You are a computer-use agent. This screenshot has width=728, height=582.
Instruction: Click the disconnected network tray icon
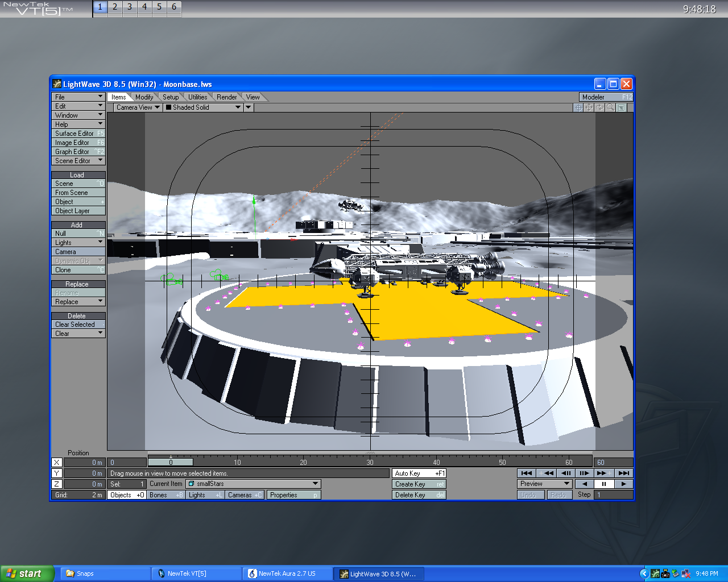coord(686,573)
